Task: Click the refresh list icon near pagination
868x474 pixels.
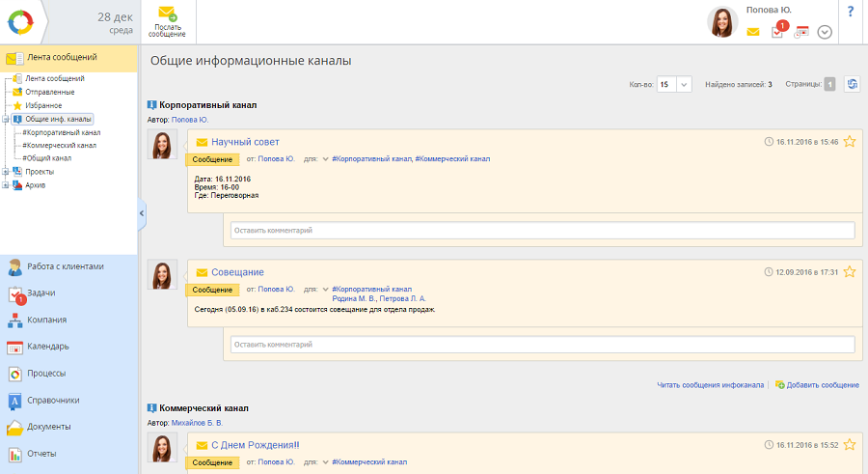Action: [852, 85]
